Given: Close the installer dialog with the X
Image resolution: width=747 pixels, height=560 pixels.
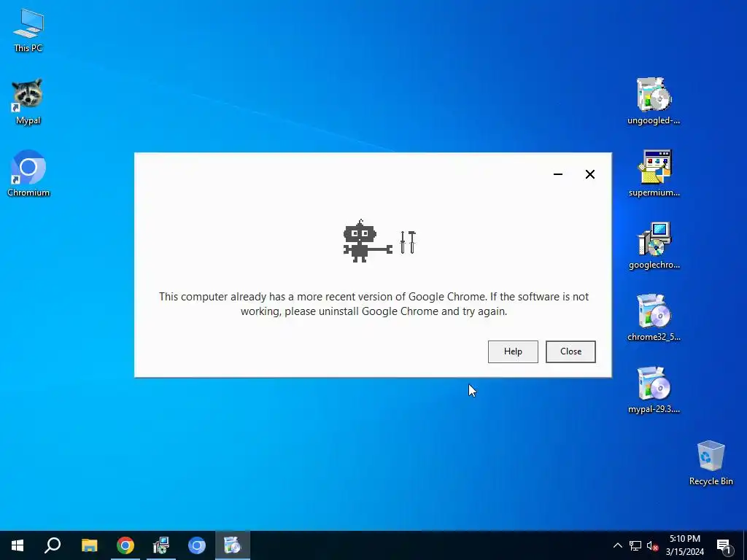Looking at the screenshot, I should (x=589, y=174).
